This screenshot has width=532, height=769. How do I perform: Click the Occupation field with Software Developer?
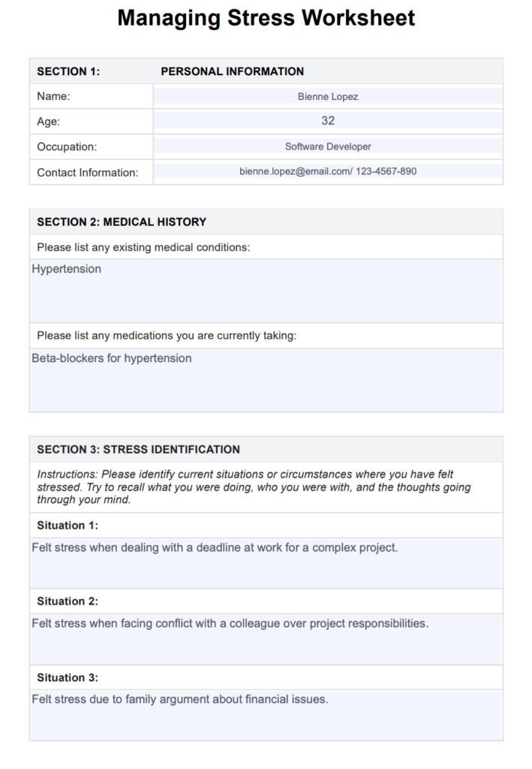[328, 146]
